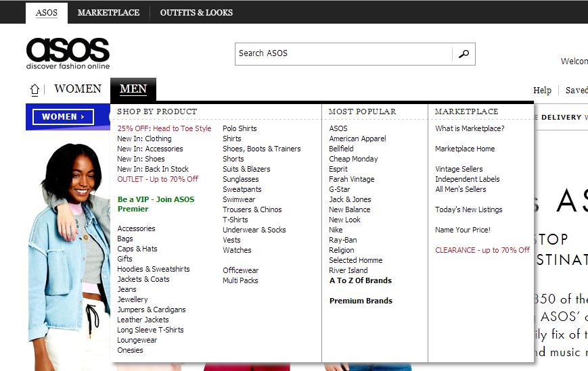Open Shoes, Boots & Trainers

pyautogui.click(x=262, y=149)
